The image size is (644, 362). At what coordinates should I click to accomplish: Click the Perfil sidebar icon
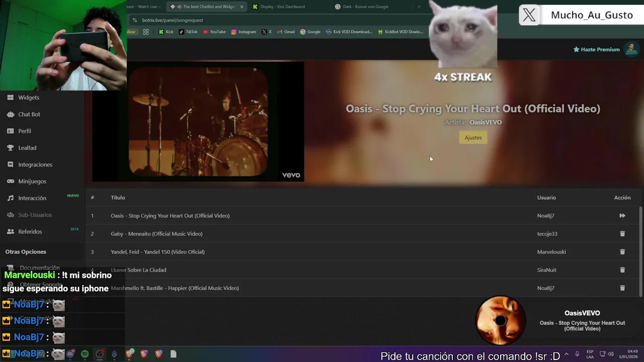(10, 131)
